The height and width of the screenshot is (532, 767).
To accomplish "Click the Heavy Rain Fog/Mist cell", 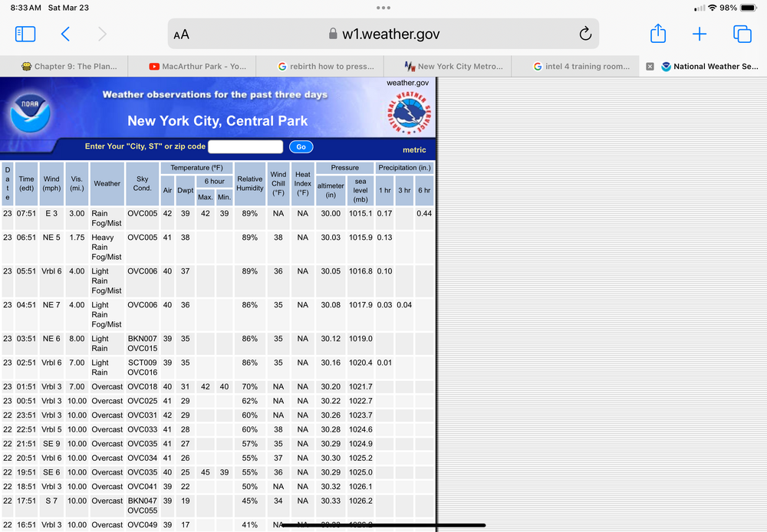I will [x=107, y=247].
